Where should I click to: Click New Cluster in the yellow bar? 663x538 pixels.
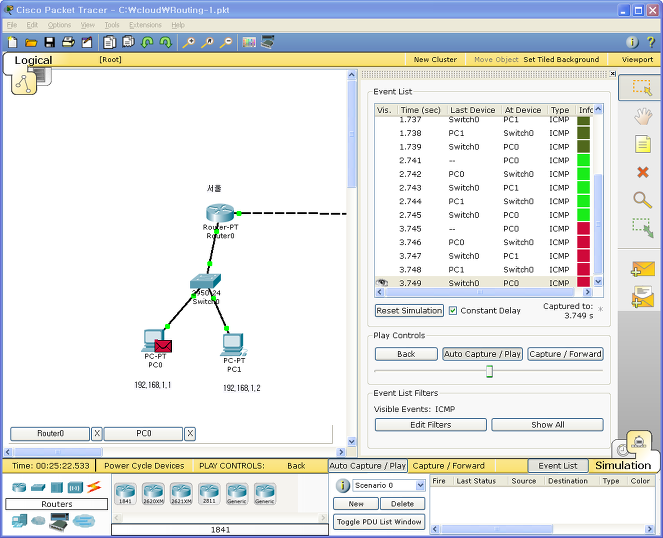435,60
